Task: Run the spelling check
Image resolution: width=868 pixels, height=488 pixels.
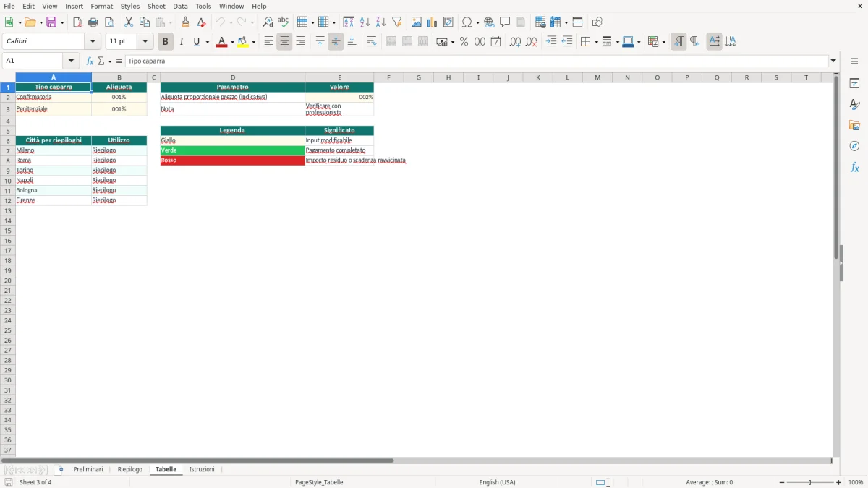Action: coord(284,22)
